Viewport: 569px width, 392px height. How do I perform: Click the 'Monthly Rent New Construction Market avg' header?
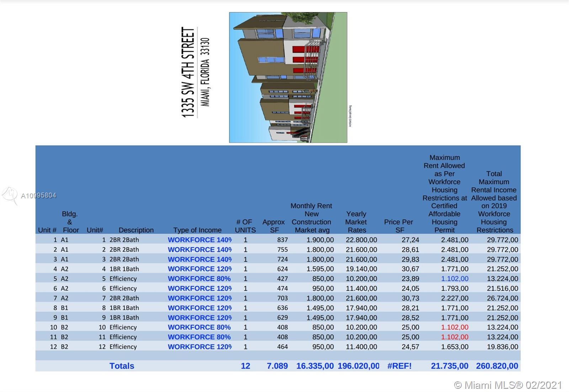coord(312,218)
